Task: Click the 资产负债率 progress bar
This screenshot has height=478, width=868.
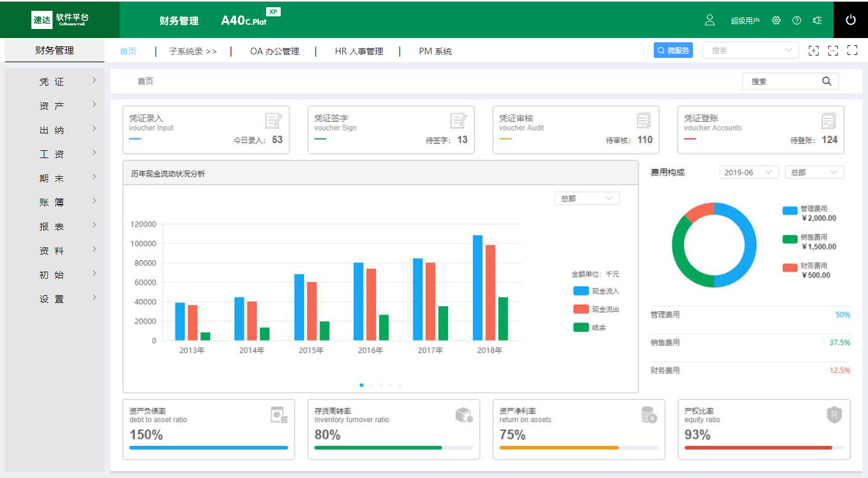Action: [208, 448]
